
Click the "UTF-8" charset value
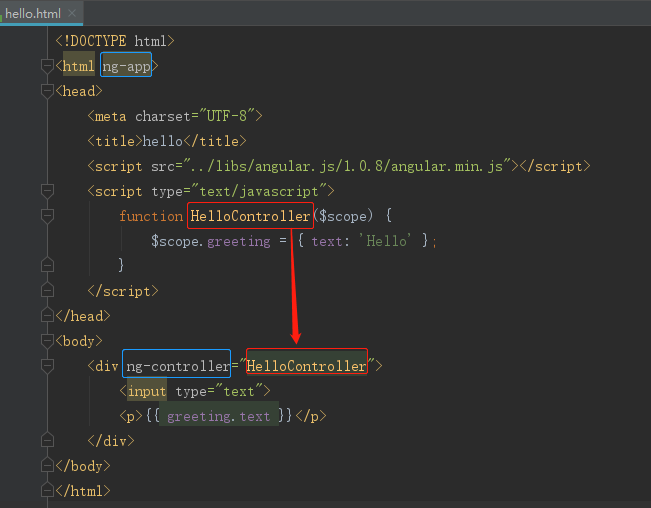tap(227, 116)
